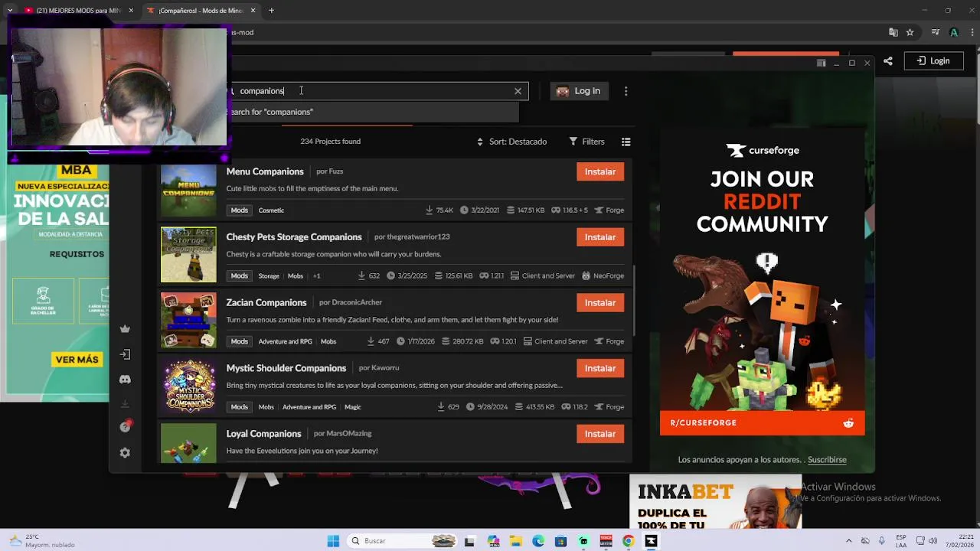Launch Google Chrome from the taskbar
The width and height of the screenshot is (980, 551).
pyautogui.click(x=629, y=541)
